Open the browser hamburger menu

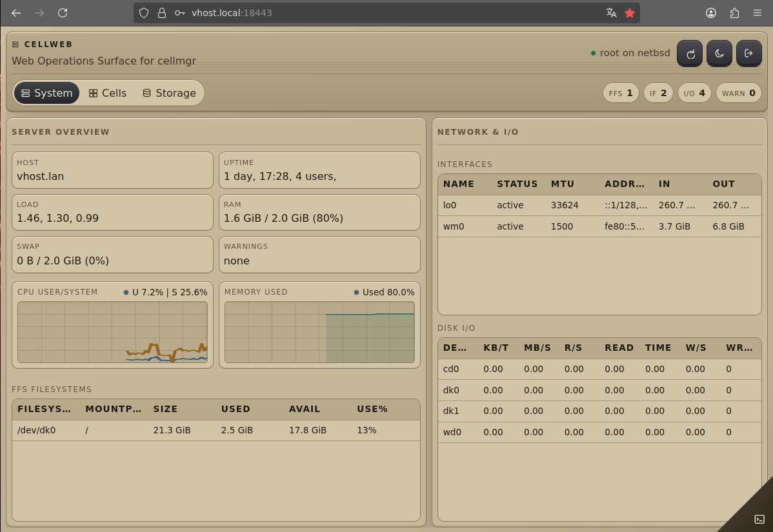(758, 13)
